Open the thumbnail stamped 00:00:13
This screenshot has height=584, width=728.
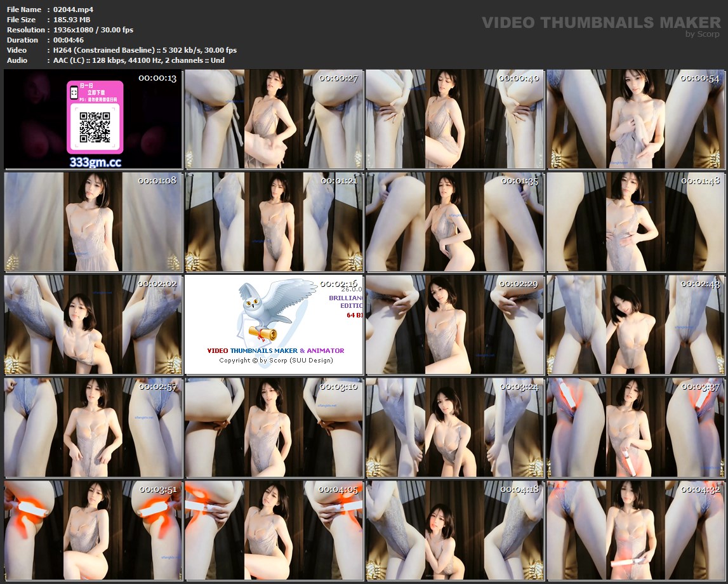[x=93, y=119]
